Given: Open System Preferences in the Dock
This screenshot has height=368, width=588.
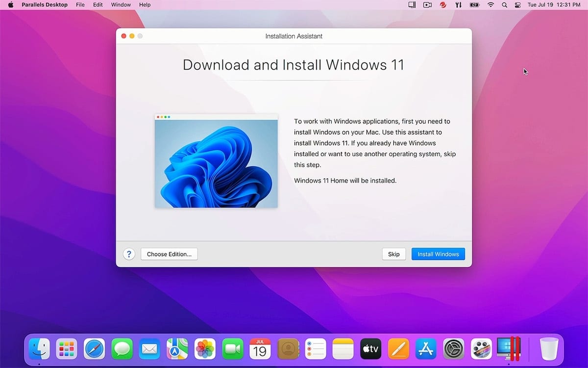Looking at the screenshot, I should click(454, 349).
